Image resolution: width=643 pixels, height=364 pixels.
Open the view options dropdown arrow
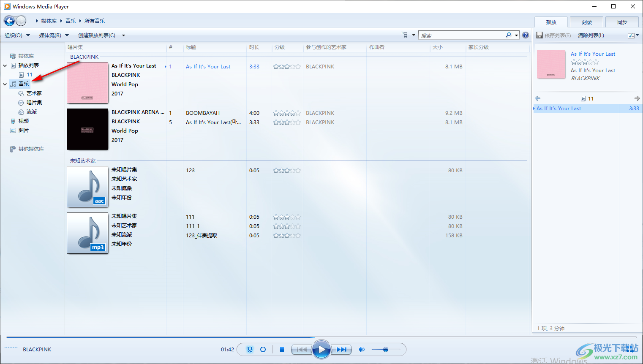point(414,35)
